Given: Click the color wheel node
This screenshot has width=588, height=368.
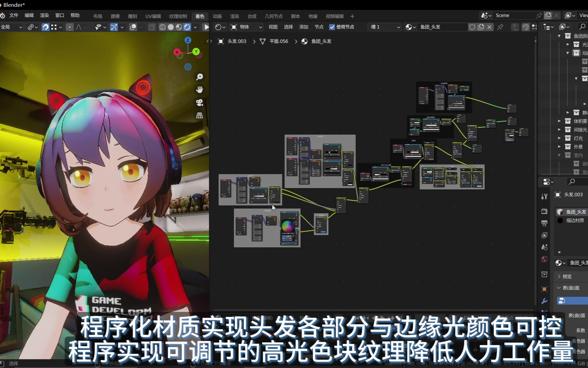Looking at the screenshot, I should pyautogui.click(x=287, y=226).
